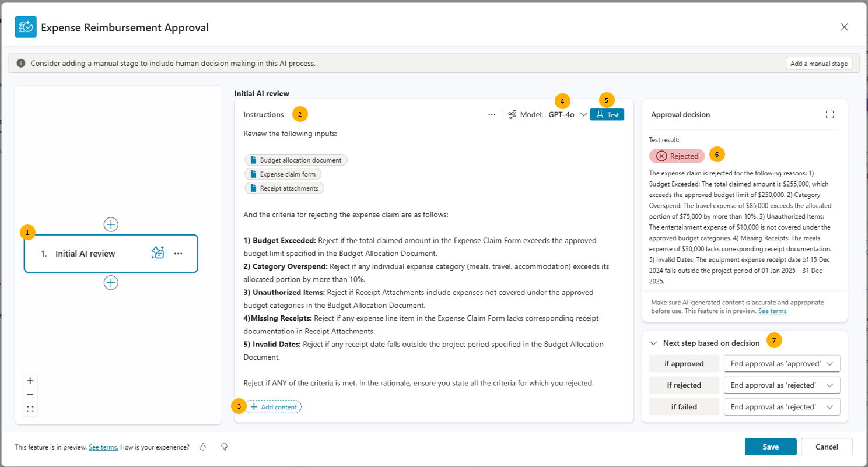868x467 pixels.
Task: Click the Add a manual stage button
Action: (818, 63)
